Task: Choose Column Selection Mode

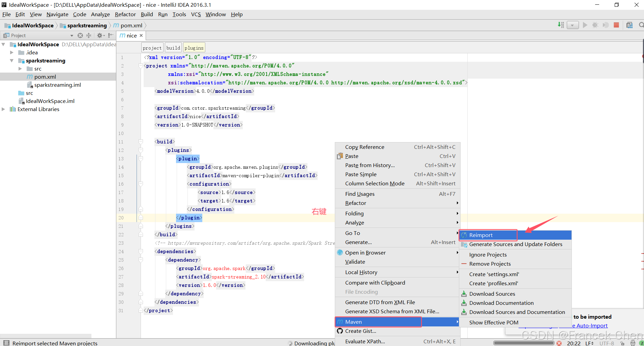Action: point(398,183)
